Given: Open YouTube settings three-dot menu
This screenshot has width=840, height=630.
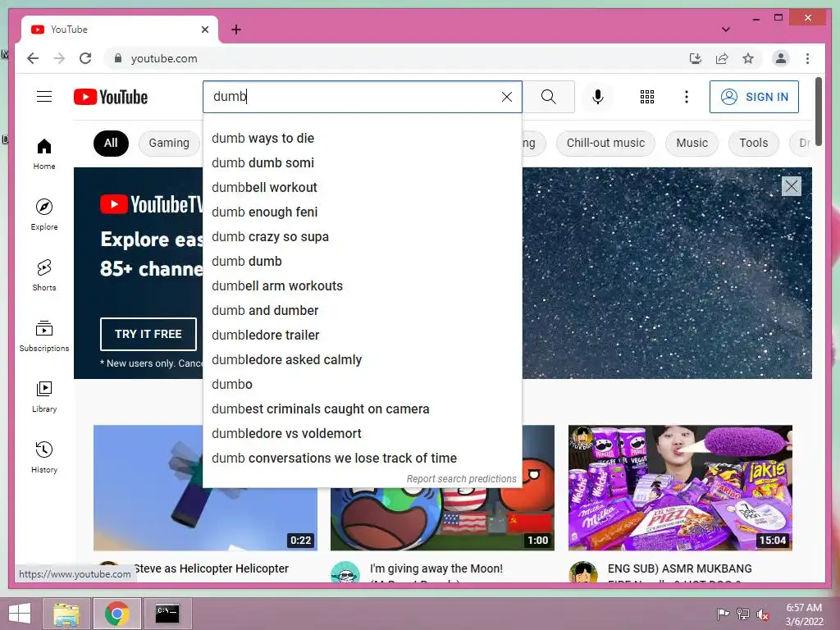Looking at the screenshot, I should click(687, 97).
